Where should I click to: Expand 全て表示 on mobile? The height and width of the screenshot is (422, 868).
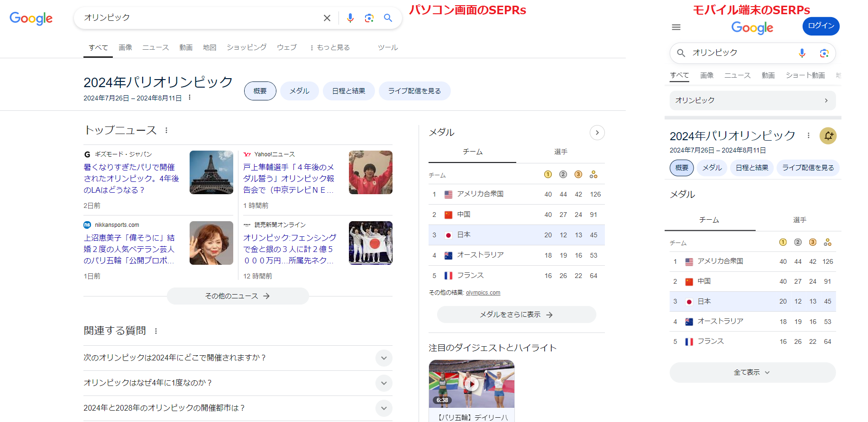pyautogui.click(x=753, y=372)
